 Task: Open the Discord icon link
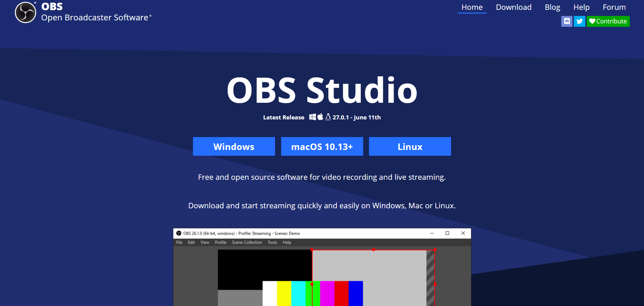coord(567,21)
